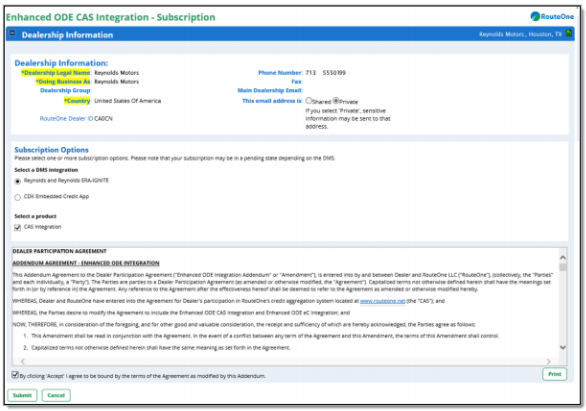Image resolution: width=586 pixels, height=411 pixels.
Task: Click the agreement scroll up arrow
Action: (562, 257)
